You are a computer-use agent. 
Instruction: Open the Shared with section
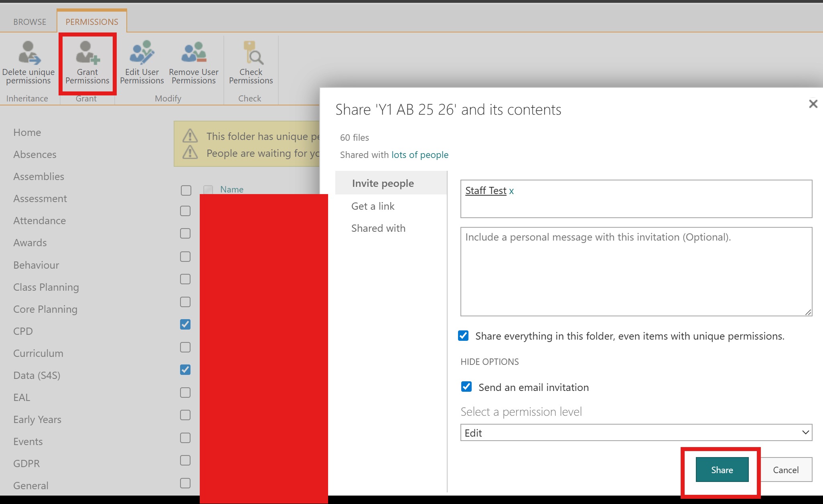378,228
